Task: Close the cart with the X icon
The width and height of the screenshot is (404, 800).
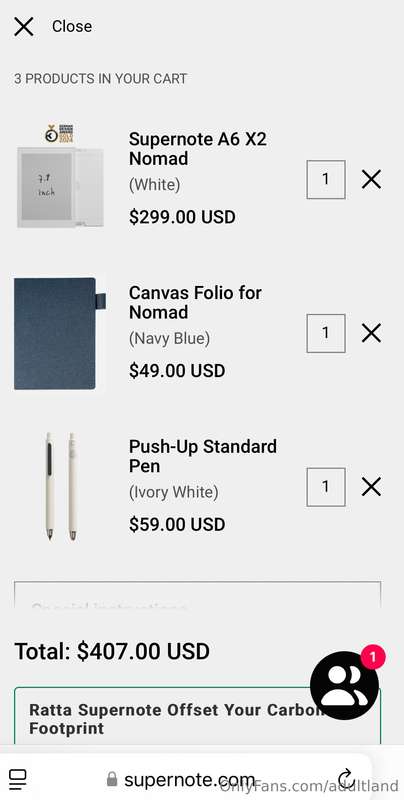Action: [x=23, y=26]
